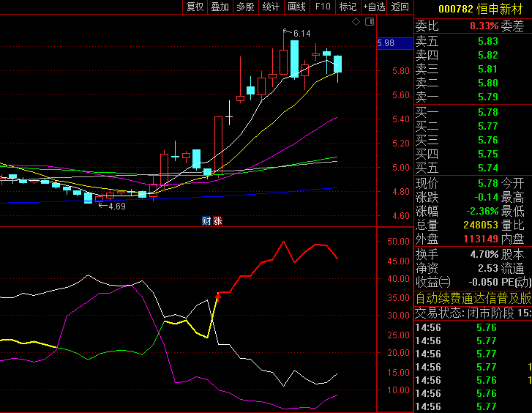Click the red 涨 marker icon

click(217, 220)
